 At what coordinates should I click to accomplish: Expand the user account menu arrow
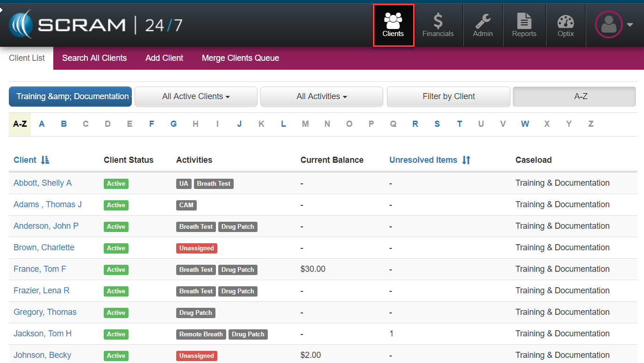630,25
